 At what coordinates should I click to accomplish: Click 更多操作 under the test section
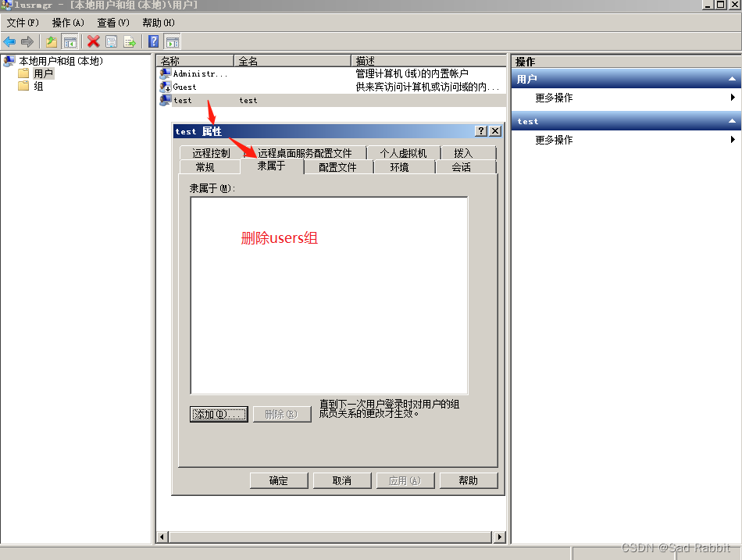(554, 140)
